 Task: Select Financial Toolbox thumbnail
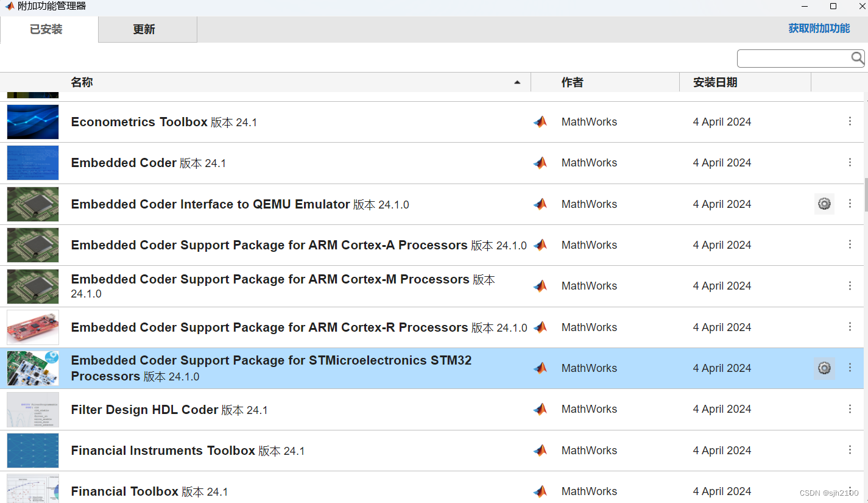click(x=33, y=489)
